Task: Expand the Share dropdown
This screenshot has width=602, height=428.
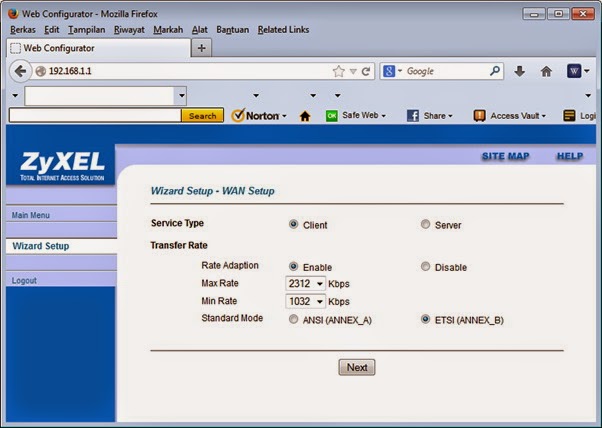Action: [x=450, y=116]
